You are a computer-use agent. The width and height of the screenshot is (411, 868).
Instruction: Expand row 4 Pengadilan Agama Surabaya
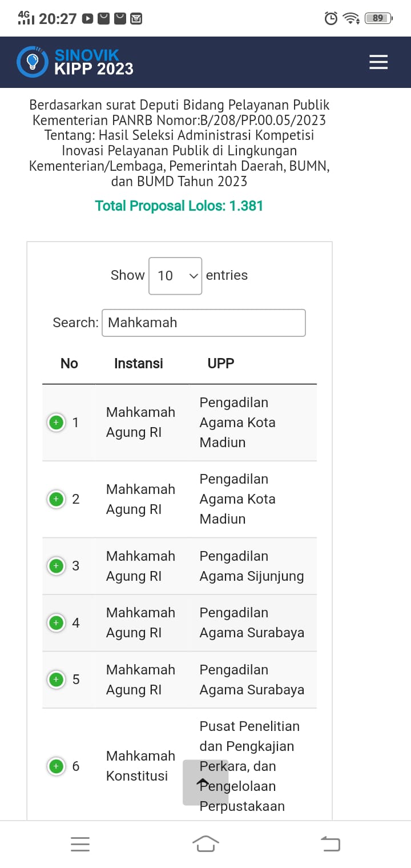[x=56, y=622]
